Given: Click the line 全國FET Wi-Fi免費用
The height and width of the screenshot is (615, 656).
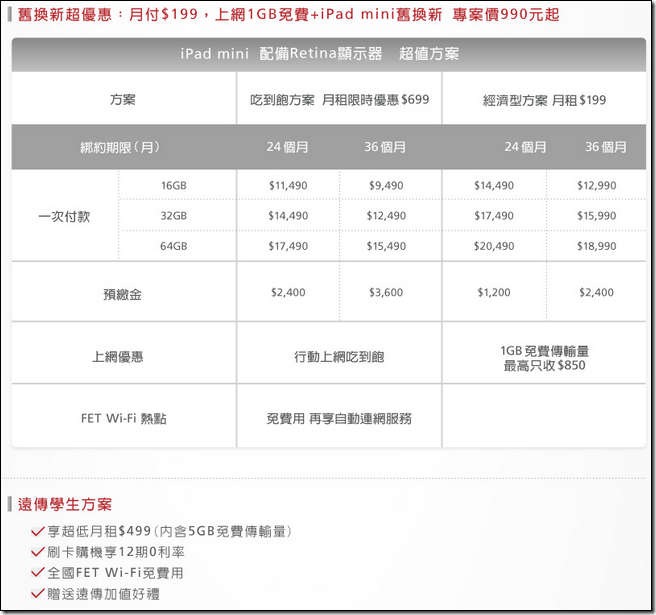Looking at the screenshot, I should (115, 572).
